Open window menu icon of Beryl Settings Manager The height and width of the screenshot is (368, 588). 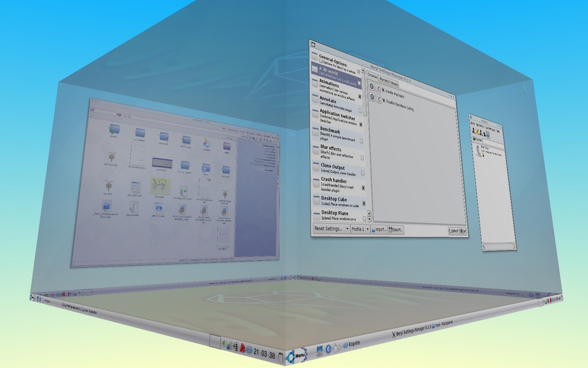[313, 45]
